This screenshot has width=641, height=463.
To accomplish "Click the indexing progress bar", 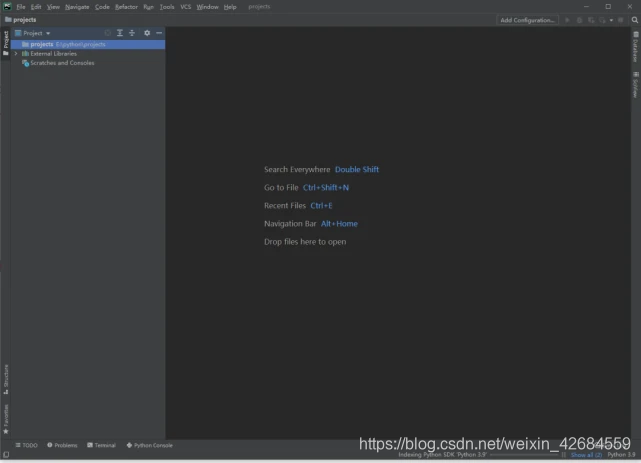I will click(524, 455).
